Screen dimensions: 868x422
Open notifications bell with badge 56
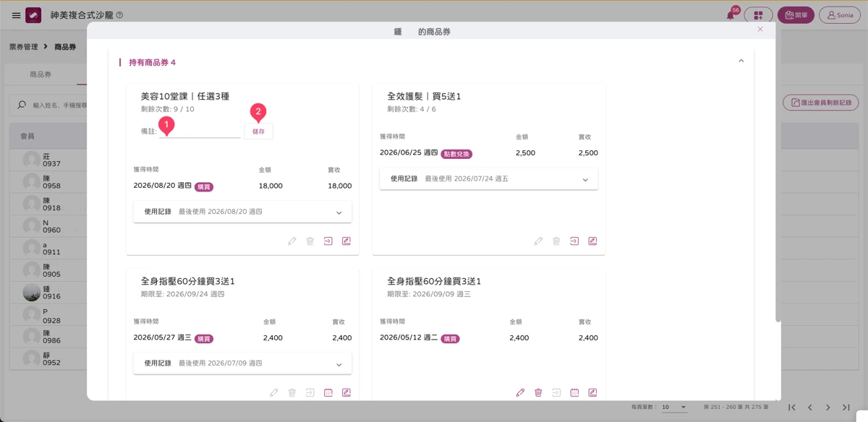(731, 15)
